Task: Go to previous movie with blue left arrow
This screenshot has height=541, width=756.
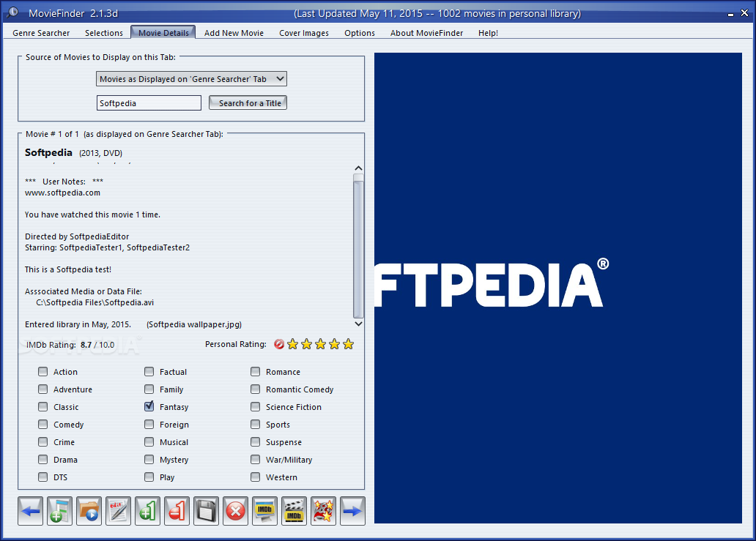Action: tap(30, 511)
